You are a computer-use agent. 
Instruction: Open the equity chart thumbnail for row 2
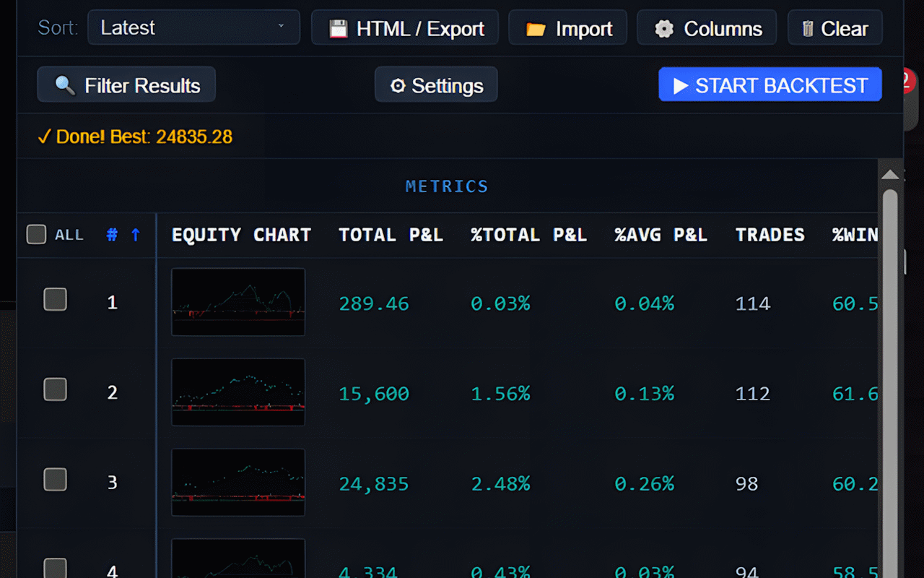(x=238, y=392)
